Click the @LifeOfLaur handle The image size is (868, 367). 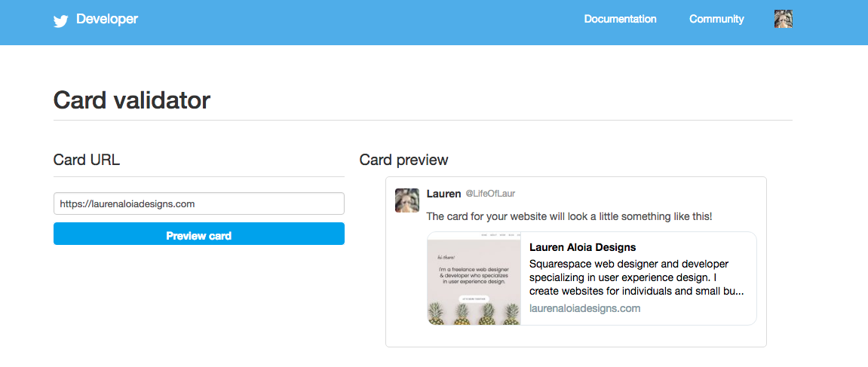(490, 194)
